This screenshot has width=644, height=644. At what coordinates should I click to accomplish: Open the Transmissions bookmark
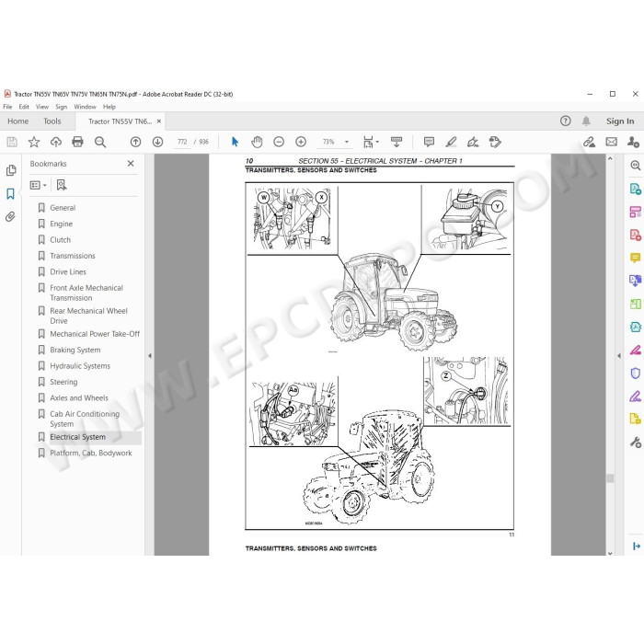click(x=73, y=256)
